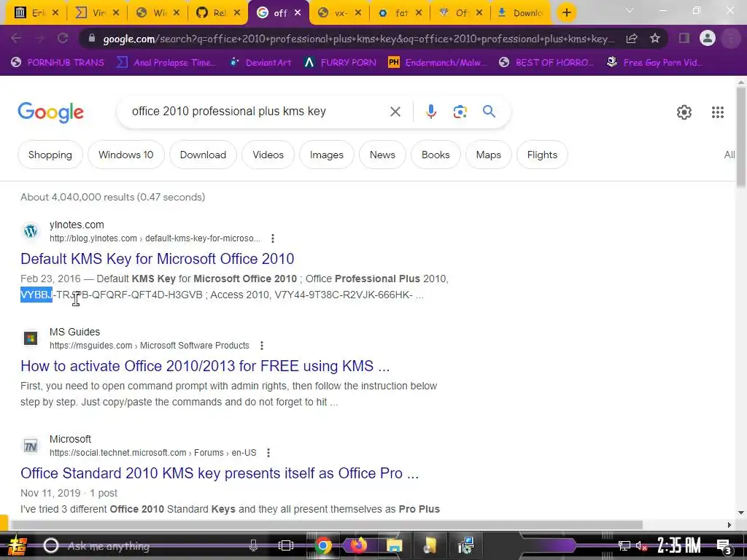
Task: Switch to Videos results
Action: tap(268, 155)
